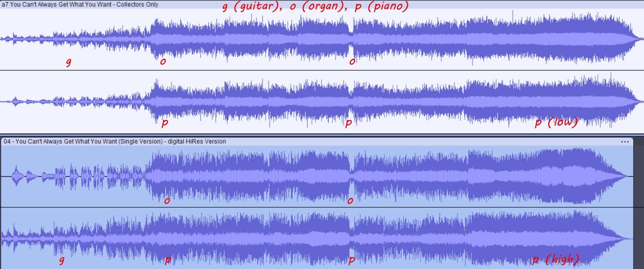
Task: Click the second 'o' marker in Collectors Only track
Action: coord(352,61)
